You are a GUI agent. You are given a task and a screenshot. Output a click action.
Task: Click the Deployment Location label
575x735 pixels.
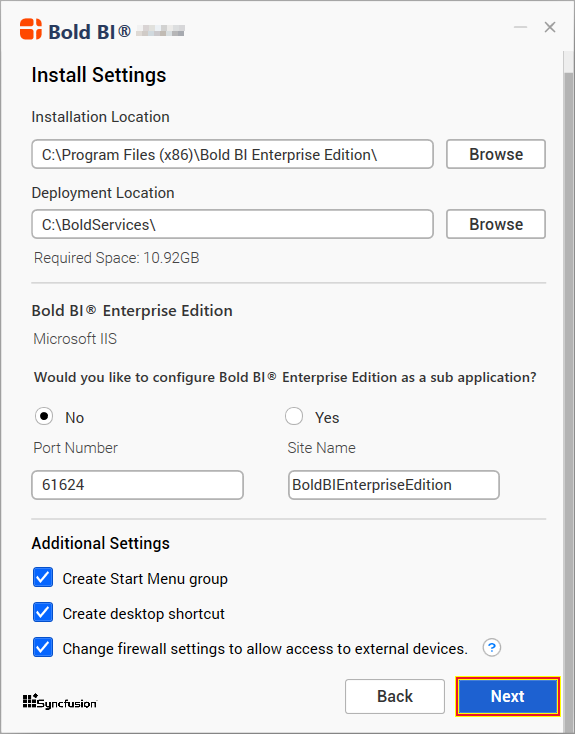103,193
